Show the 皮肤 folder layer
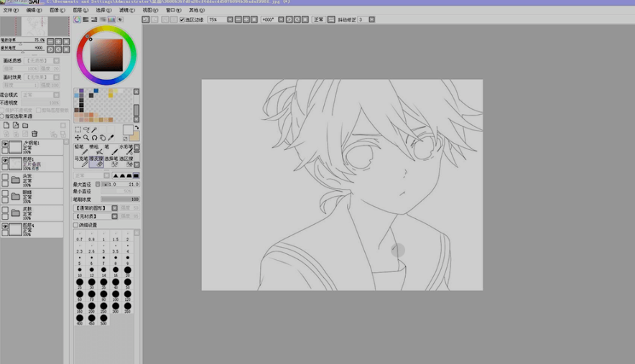 pyautogui.click(x=5, y=210)
